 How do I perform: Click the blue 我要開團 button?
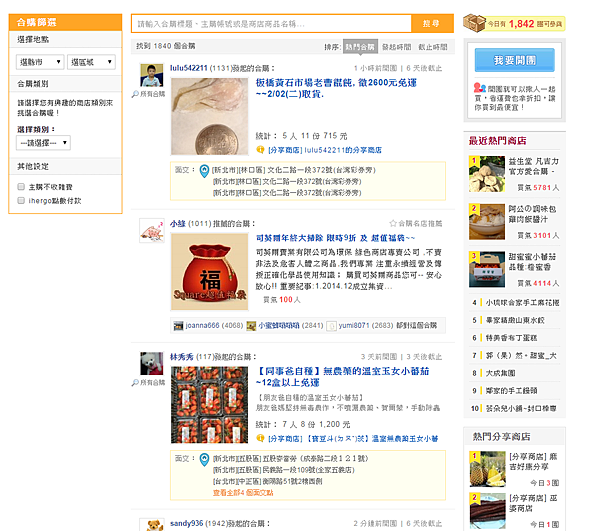click(514, 60)
